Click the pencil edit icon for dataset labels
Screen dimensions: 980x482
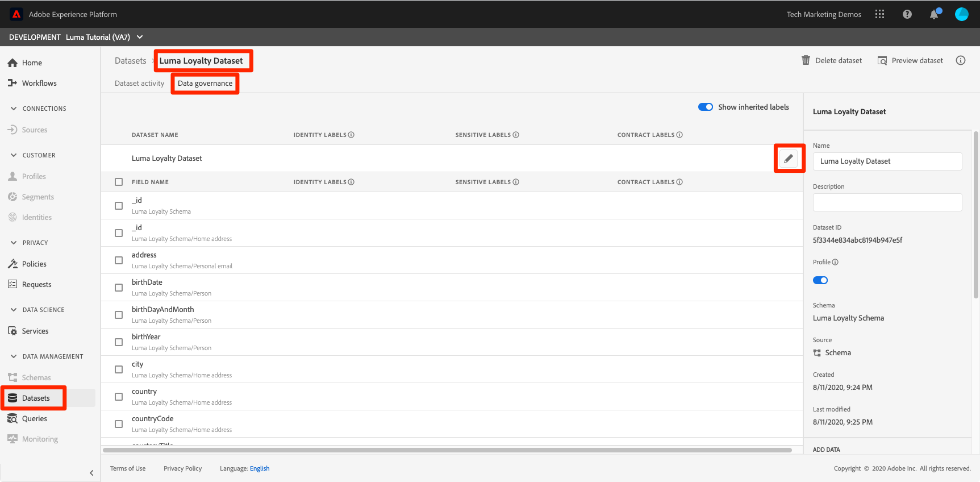[789, 159]
